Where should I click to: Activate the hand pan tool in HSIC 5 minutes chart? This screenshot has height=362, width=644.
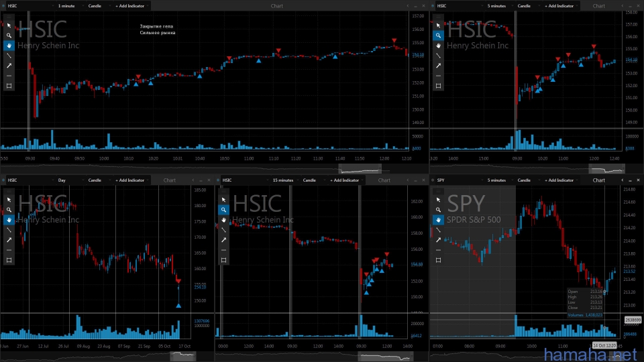point(438,46)
